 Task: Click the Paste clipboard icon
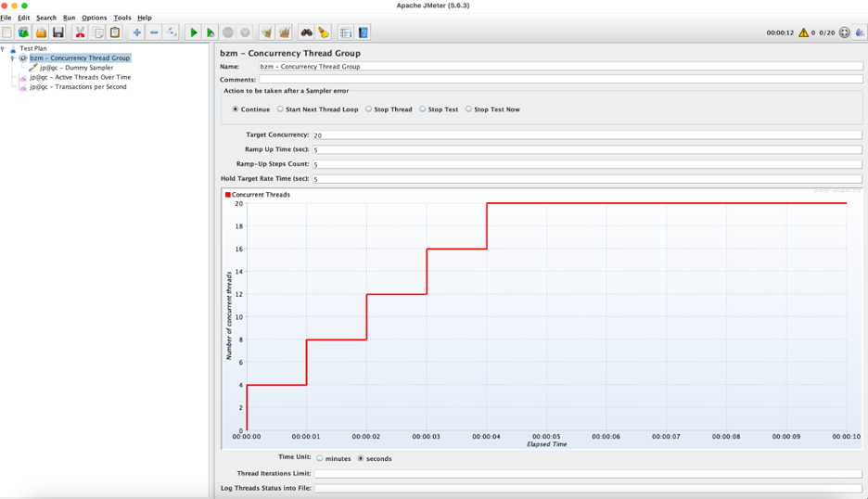pos(115,32)
